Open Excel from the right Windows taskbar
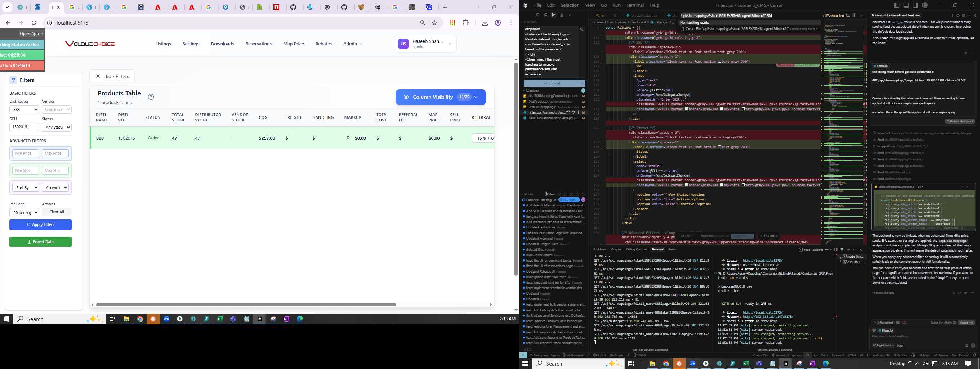The image size is (980, 369). click(x=745, y=364)
